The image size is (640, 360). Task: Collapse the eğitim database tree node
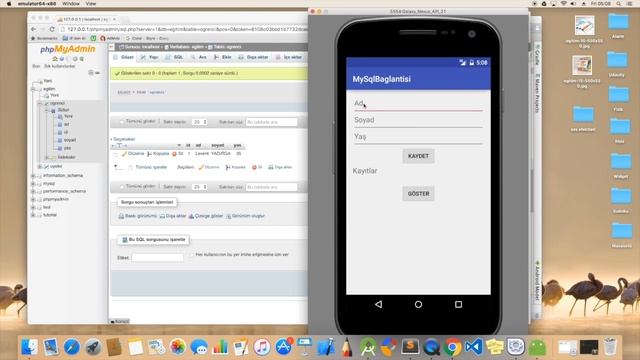pos(34,89)
